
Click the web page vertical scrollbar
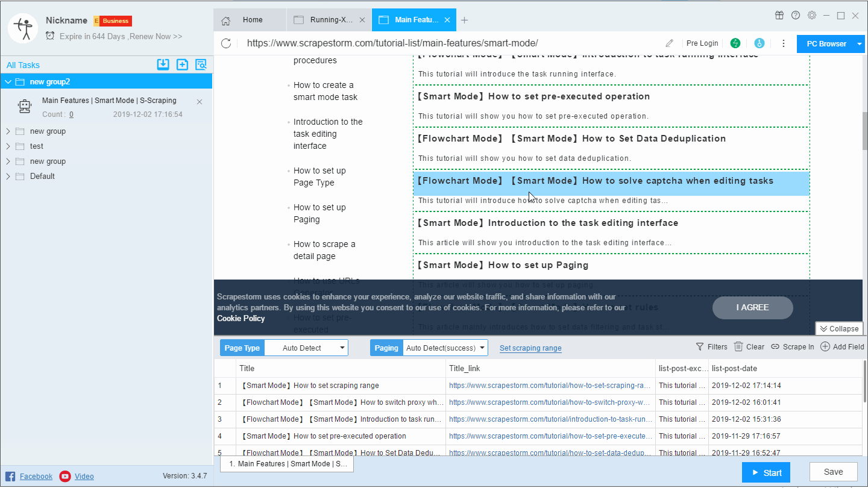(865, 131)
